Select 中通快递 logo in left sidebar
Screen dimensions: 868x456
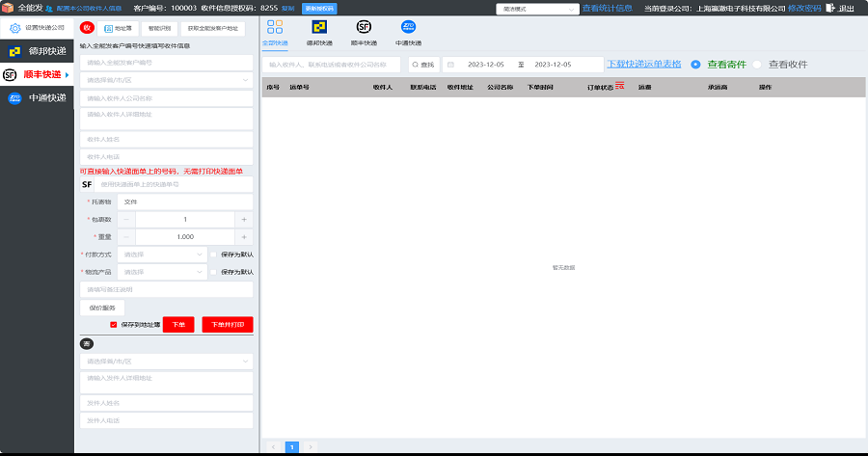click(14, 97)
